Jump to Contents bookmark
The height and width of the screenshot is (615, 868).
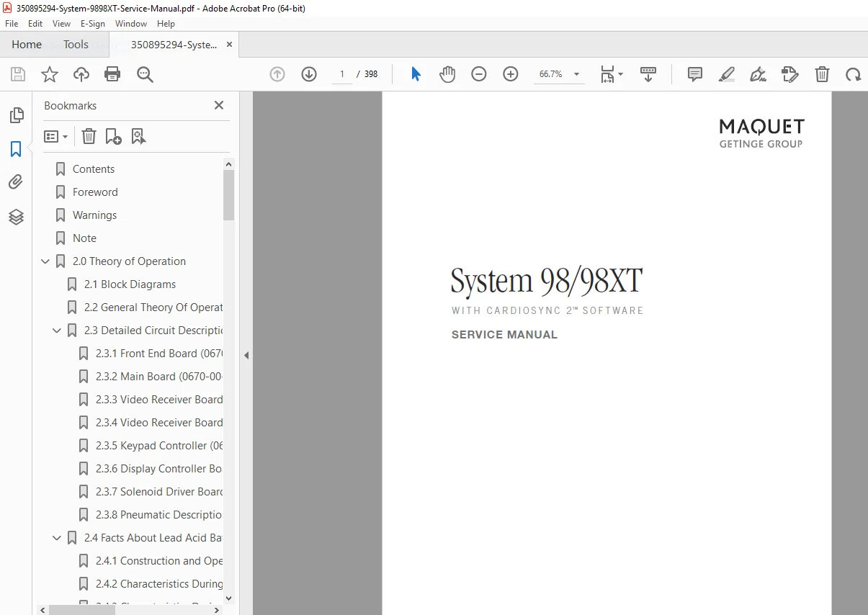point(94,169)
